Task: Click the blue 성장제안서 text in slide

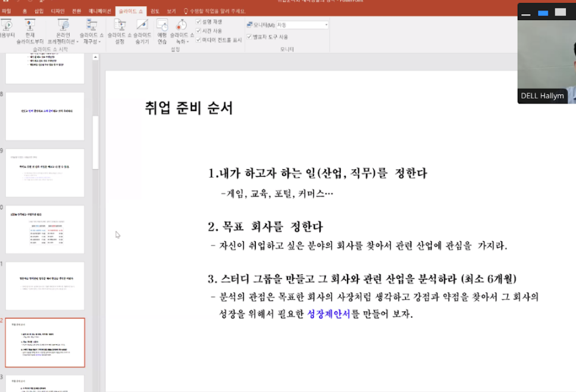Action: (x=329, y=313)
